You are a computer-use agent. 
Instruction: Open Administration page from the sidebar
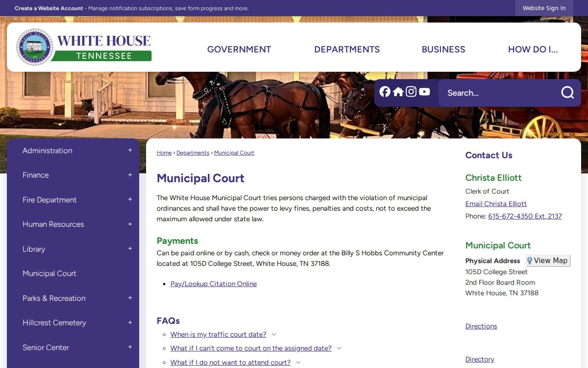(47, 150)
